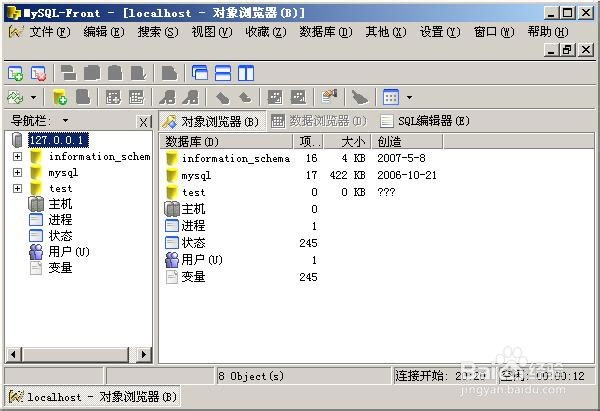
Task: Open the dropdown arrow beside grid view icon
Action: pos(409,98)
